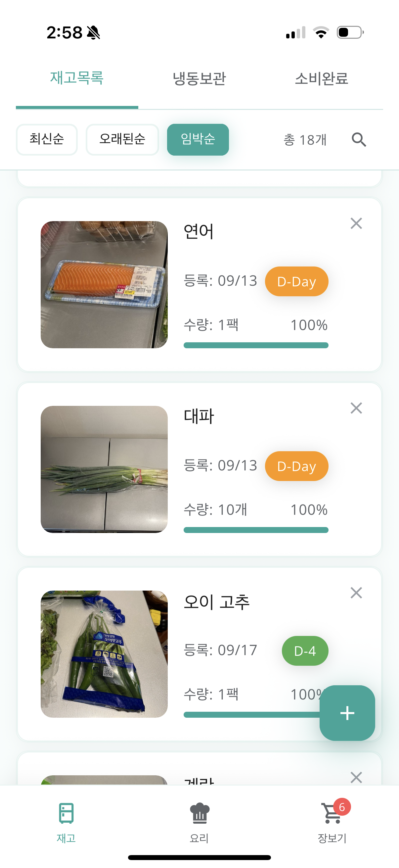Tap the 연어 D-Day badge
Image resolution: width=399 pixels, height=868 pixels.
(x=296, y=281)
